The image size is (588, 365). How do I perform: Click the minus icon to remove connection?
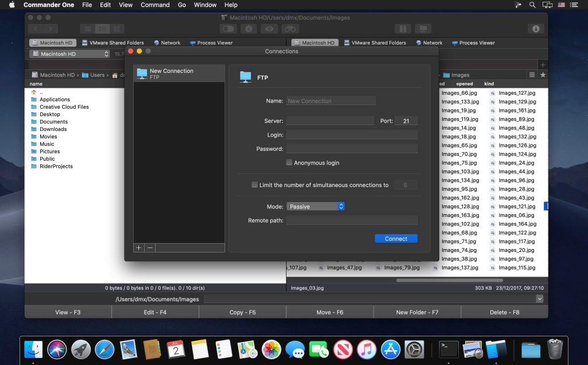150,247
